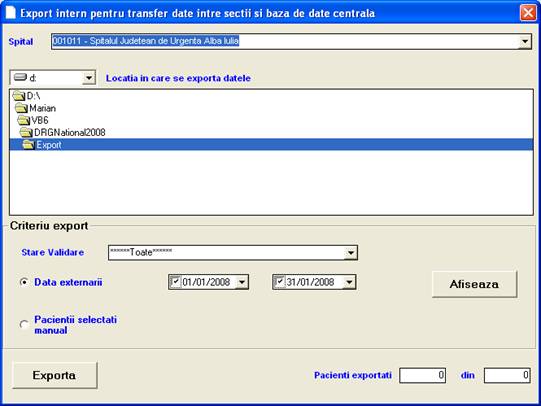
Task: Click the Exporta button
Action: pyautogui.click(x=55, y=375)
